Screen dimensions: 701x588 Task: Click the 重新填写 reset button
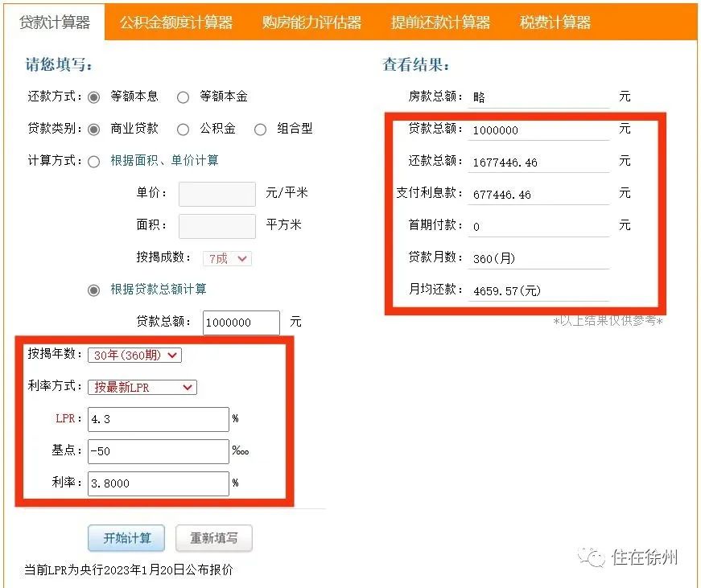213,538
